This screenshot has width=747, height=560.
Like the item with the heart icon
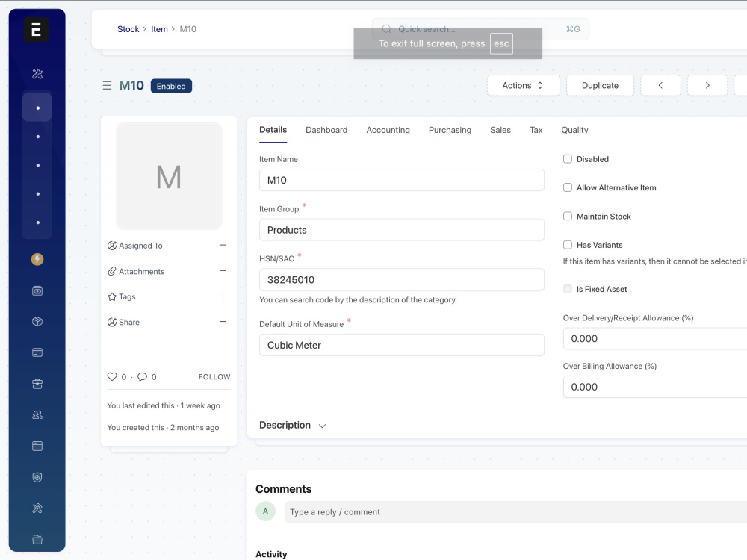click(112, 376)
